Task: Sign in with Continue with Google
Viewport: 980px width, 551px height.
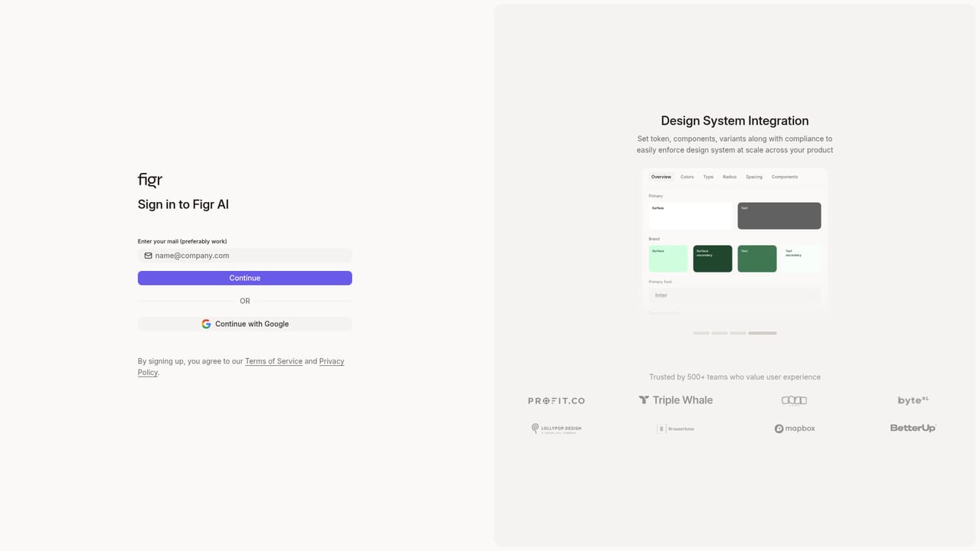Action: 245,324
